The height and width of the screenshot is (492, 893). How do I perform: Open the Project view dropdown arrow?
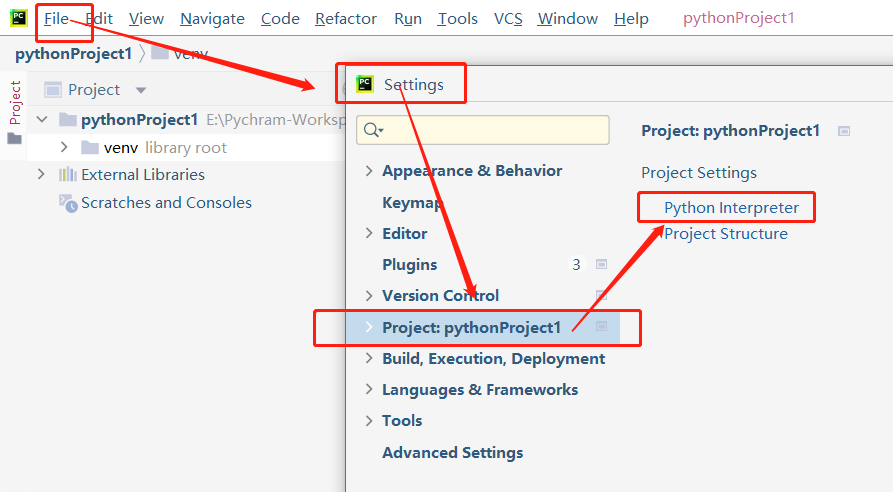point(141,90)
